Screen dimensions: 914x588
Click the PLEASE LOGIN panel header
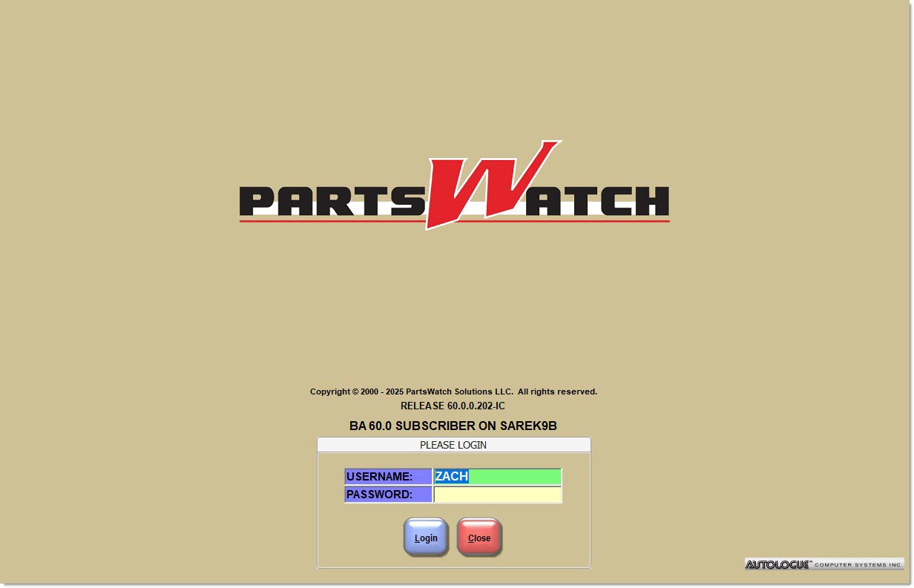tap(453, 445)
